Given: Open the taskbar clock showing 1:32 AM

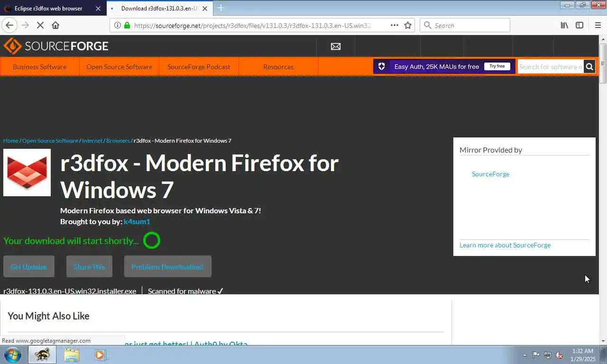Looking at the screenshot, I should [x=583, y=355].
